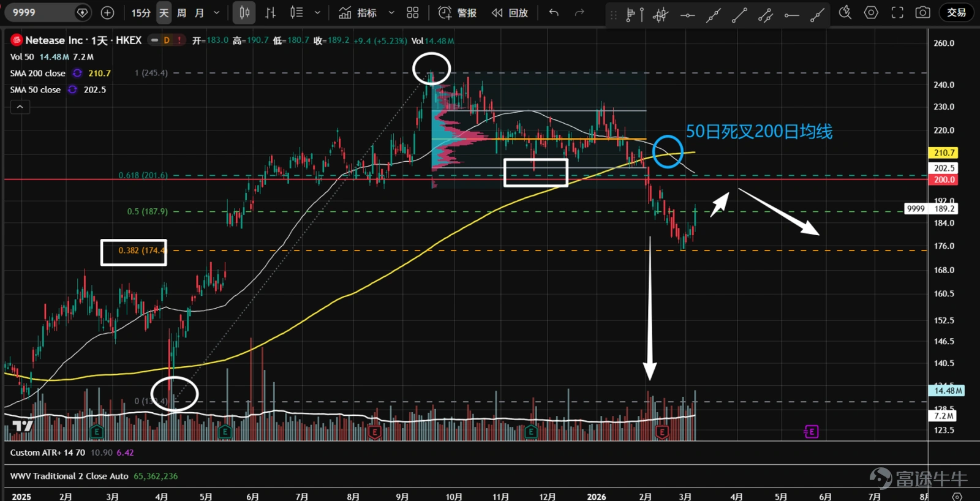Open the chart style dropdown arrow
The image size is (980, 501).
(x=317, y=12)
